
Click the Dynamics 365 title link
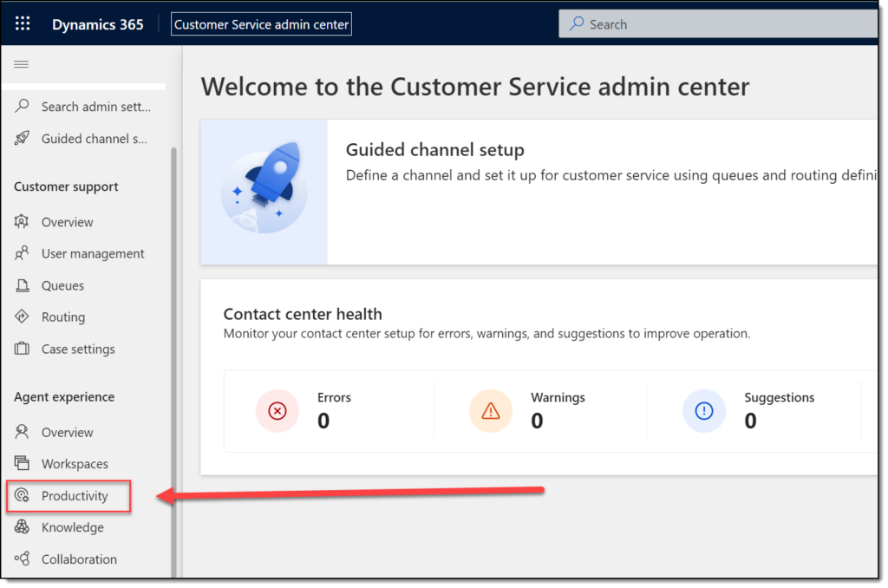coord(97,24)
